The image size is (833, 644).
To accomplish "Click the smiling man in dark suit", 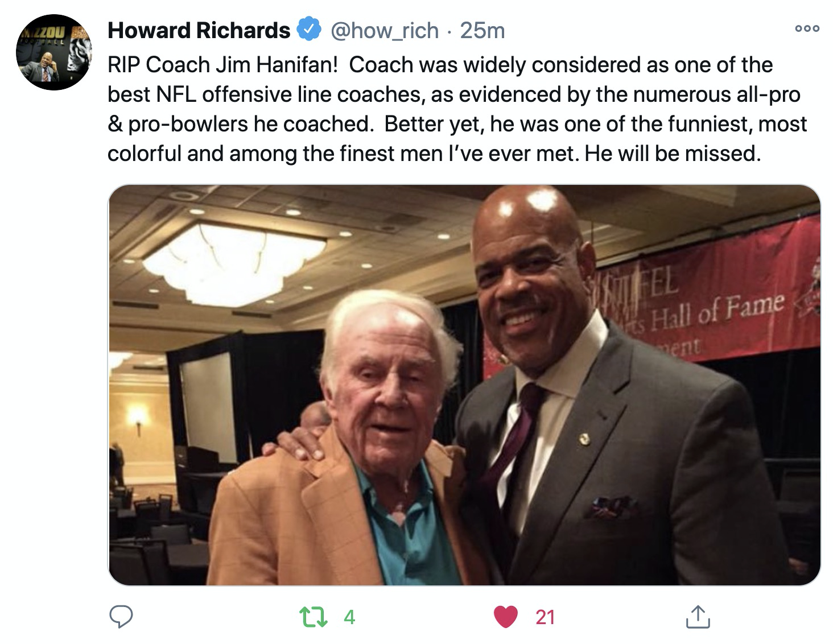I will (x=620, y=387).
